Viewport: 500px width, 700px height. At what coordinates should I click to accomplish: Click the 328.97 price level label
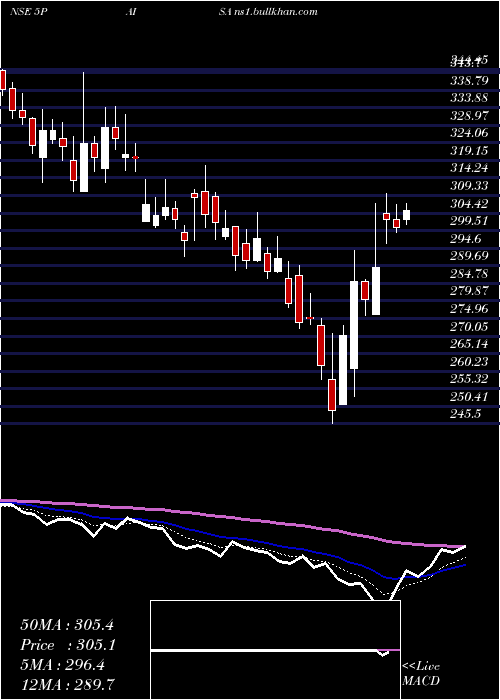tap(469, 116)
